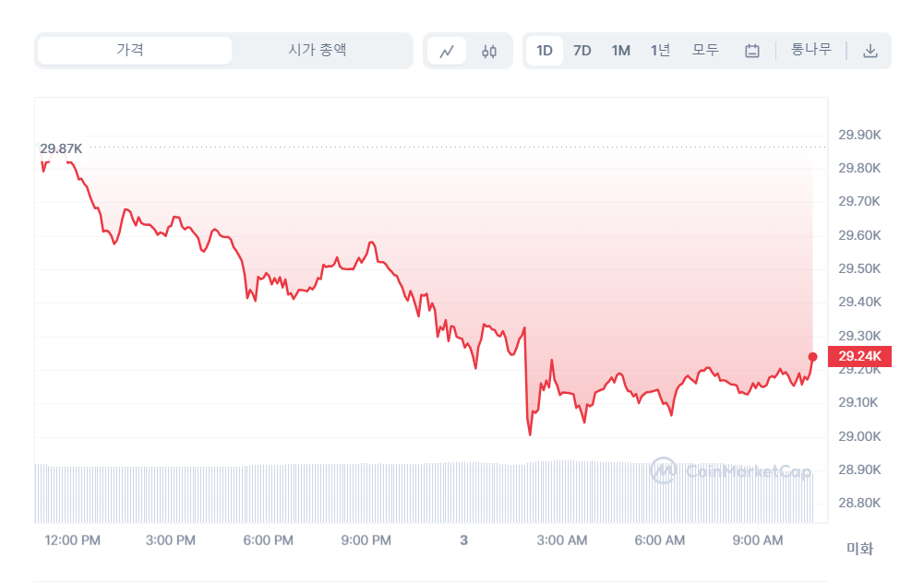
Task: Click the 29.87K opening price label
Action: [x=61, y=148]
